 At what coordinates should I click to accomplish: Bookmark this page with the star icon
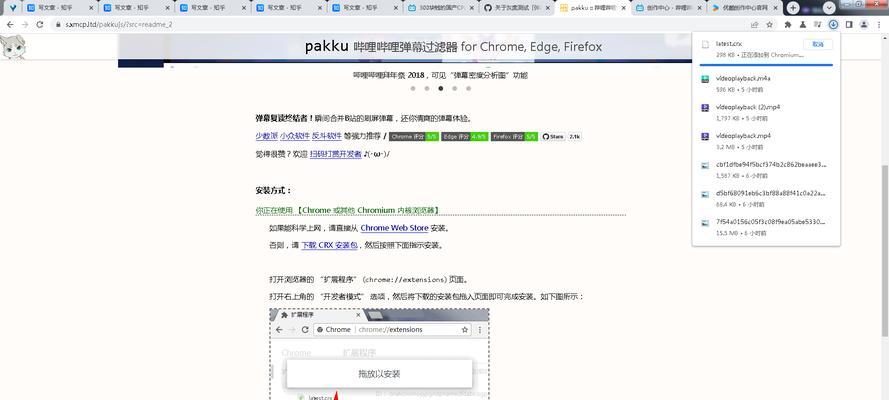(x=769, y=24)
